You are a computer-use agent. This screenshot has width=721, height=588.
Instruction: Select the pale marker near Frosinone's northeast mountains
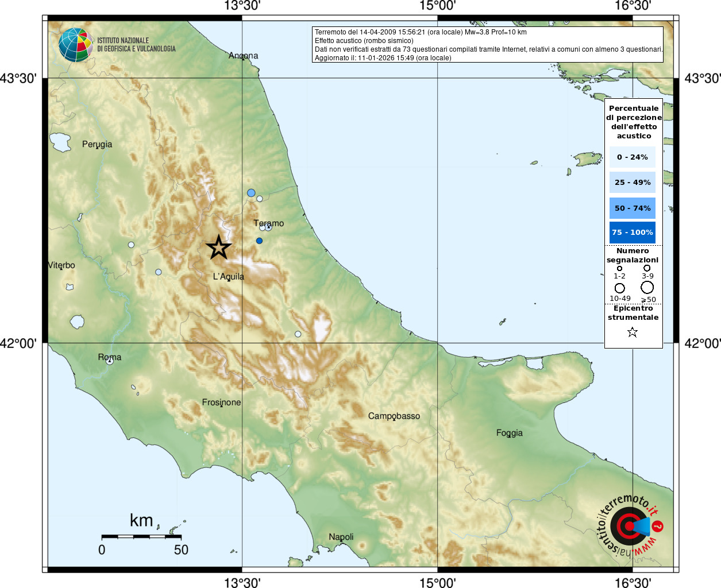[x=298, y=334]
